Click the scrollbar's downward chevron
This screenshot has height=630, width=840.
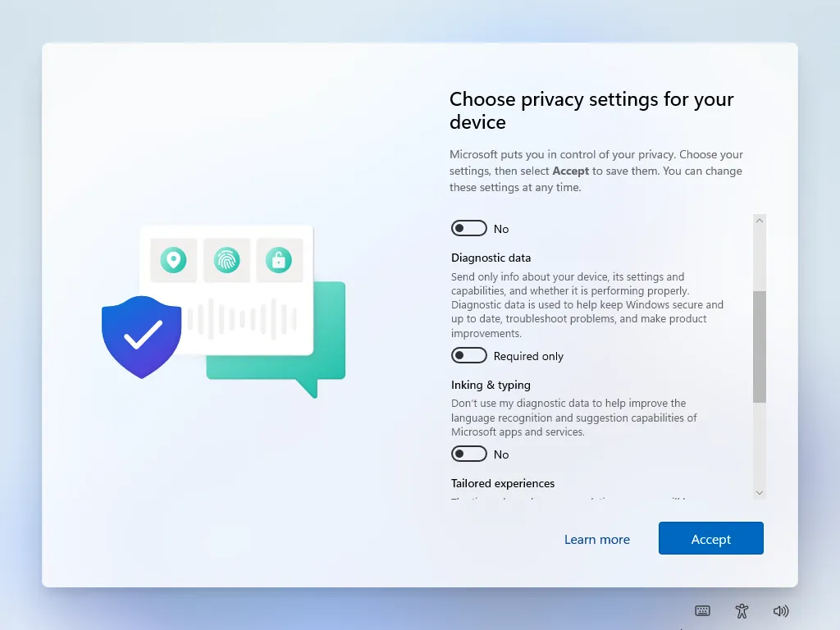759,493
